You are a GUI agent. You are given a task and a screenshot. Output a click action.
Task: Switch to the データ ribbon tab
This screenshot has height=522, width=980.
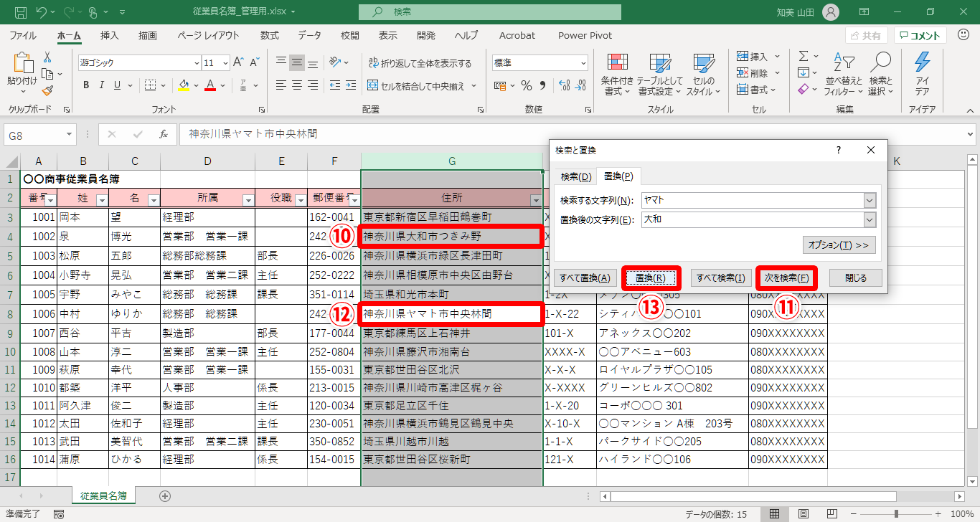pyautogui.click(x=310, y=35)
